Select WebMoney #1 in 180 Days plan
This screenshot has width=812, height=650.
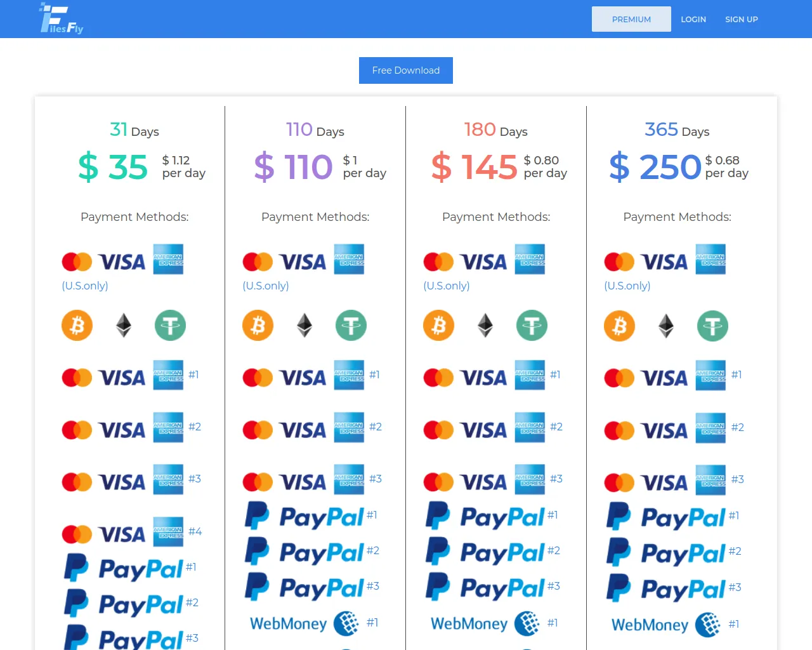[x=494, y=623]
